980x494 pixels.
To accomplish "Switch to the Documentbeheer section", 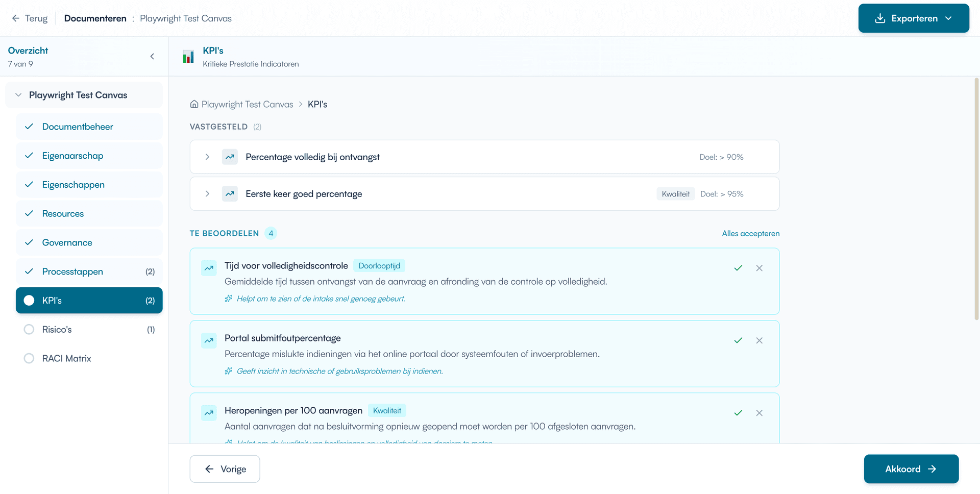I will [78, 127].
